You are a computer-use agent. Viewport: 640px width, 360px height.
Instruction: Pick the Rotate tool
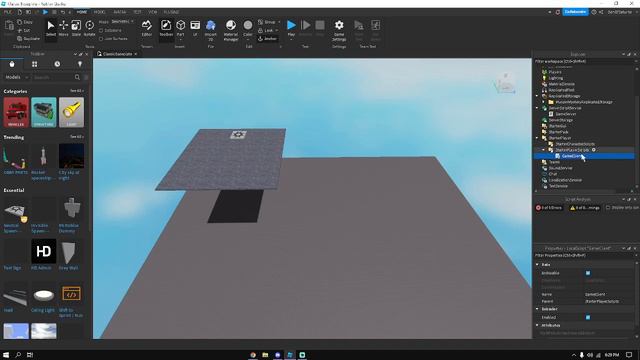pos(89,29)
